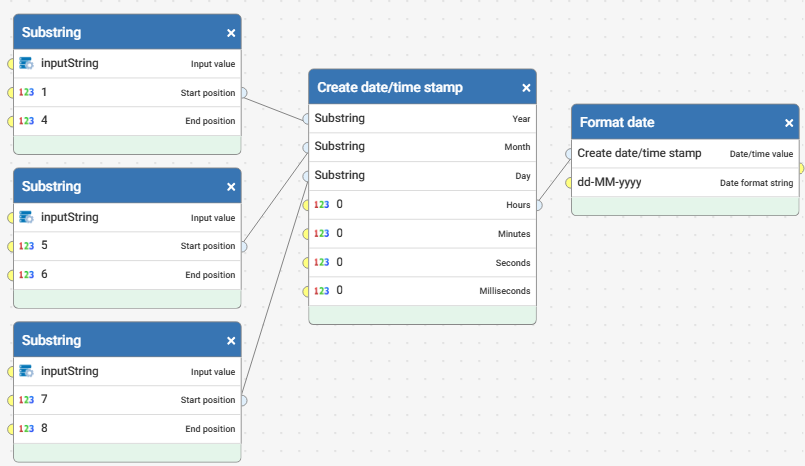Close the top Substring node
This screenshot has width=805, height=466.
coord(231,33)
